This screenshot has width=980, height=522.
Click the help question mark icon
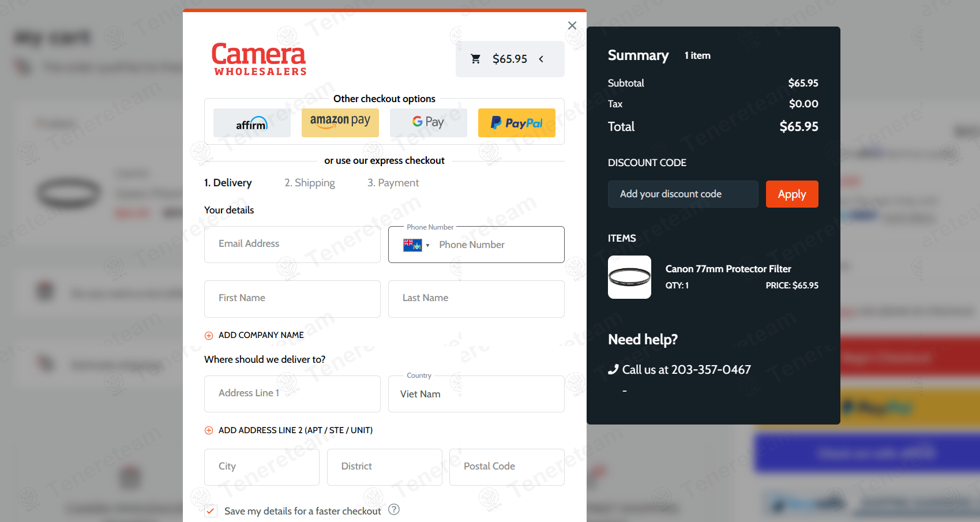[x=394, y=510]
